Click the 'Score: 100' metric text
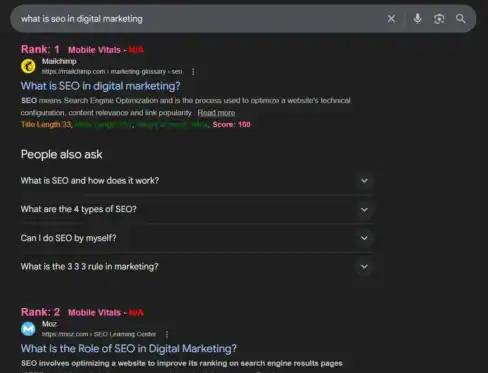 point(232,125)
